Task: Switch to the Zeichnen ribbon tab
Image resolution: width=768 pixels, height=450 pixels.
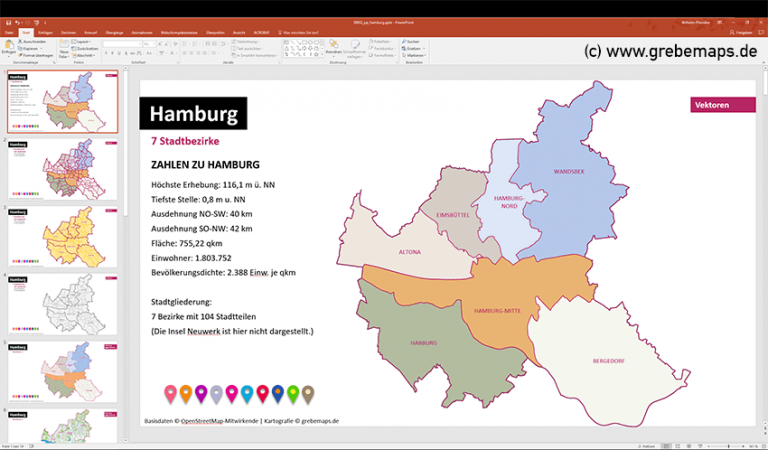Action: tap(68, 33)
